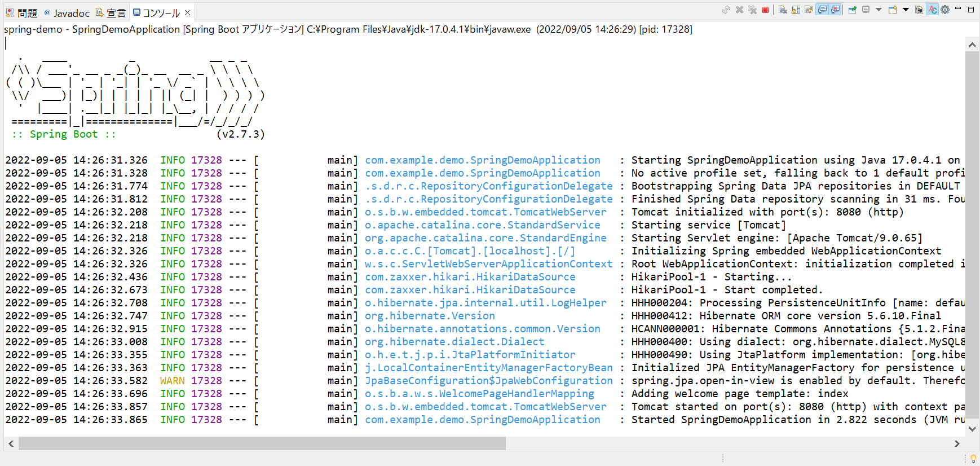Click the horizontal scrollbar right arrow

pyautogui.click(x=957, y=444)
